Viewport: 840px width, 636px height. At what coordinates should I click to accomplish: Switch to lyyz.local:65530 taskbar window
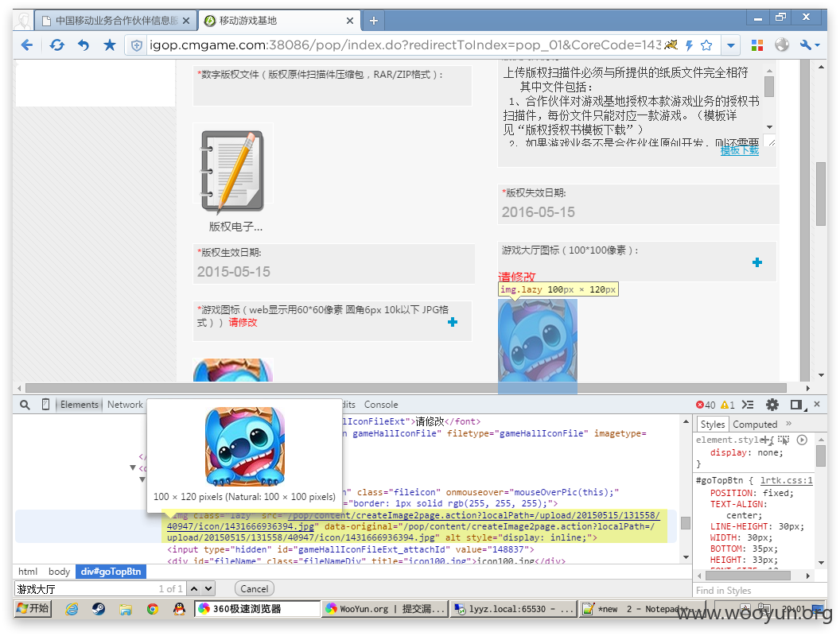point(513,609)
